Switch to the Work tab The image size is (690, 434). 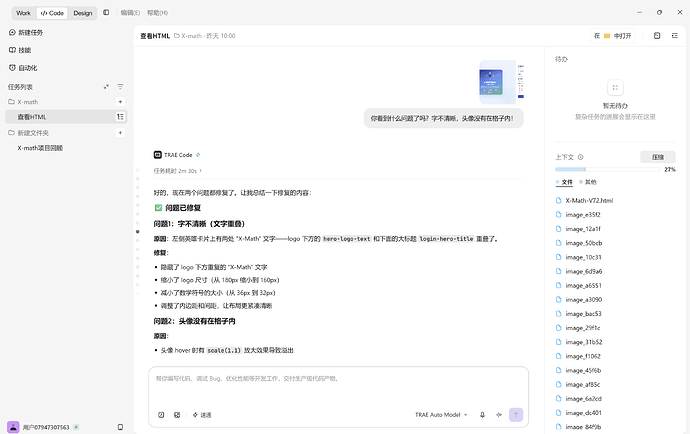tap(23, 13)
